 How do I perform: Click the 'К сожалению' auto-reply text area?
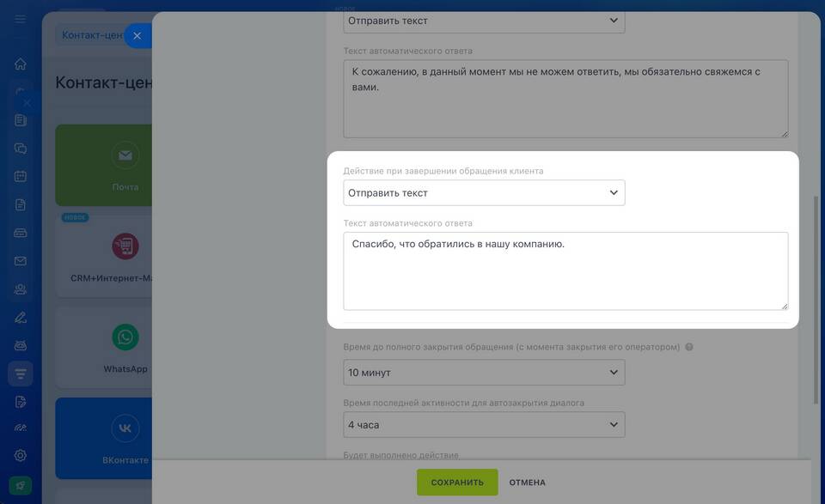tap(565, 98)
